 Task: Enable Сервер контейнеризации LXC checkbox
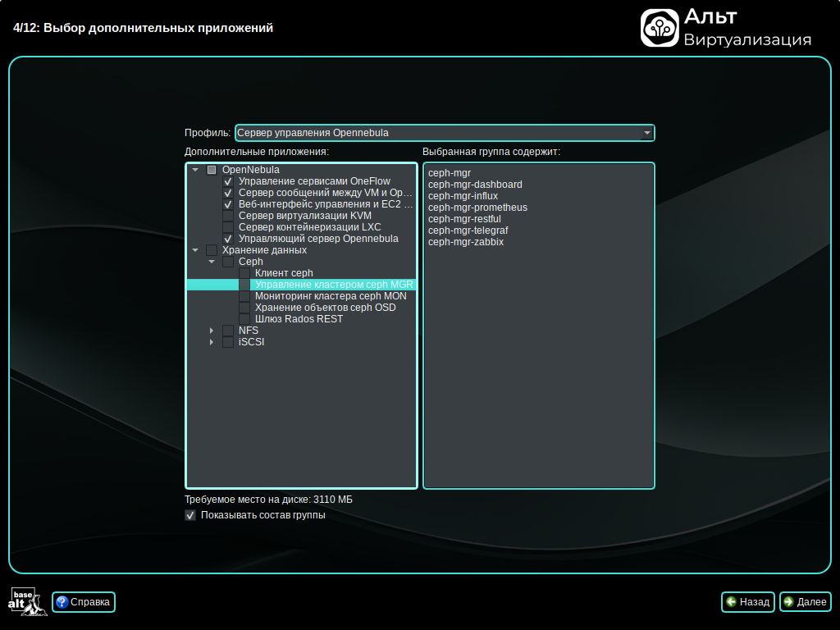pos(228,227)
